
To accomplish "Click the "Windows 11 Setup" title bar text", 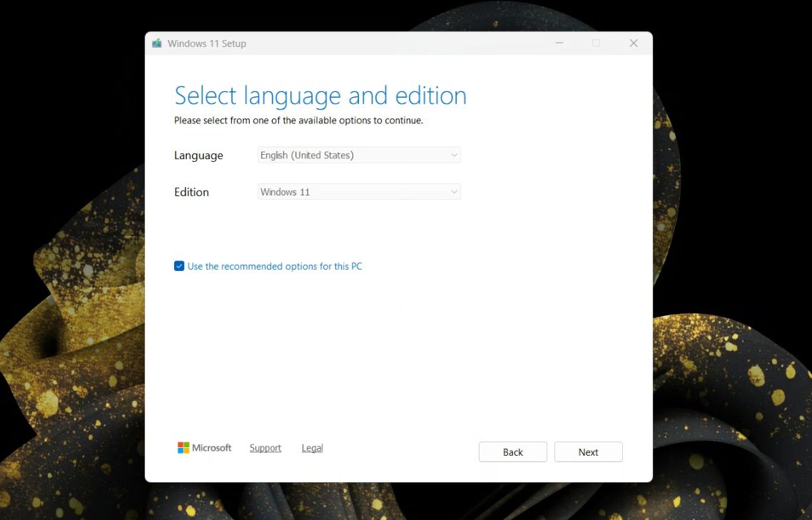I will point(207,44).
